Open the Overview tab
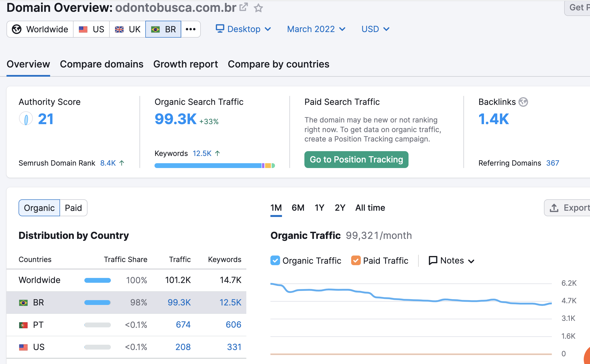This screenshot has width=590, height=364. tap(28, 64)
